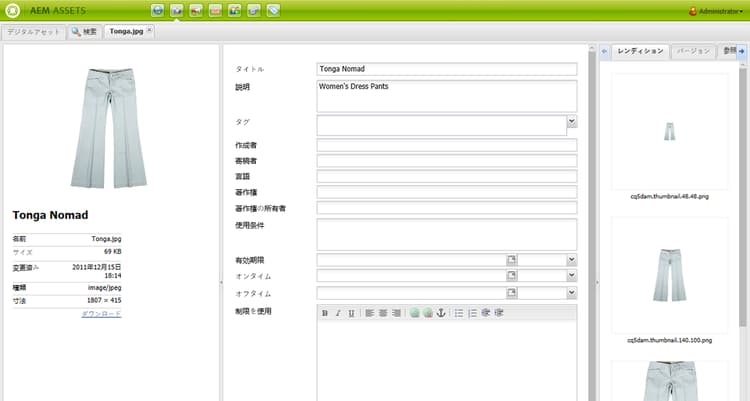This screenshot has height=401, width=750.
Task: Remove hyperlink with unlink globe icon
Action: [428, 313]
